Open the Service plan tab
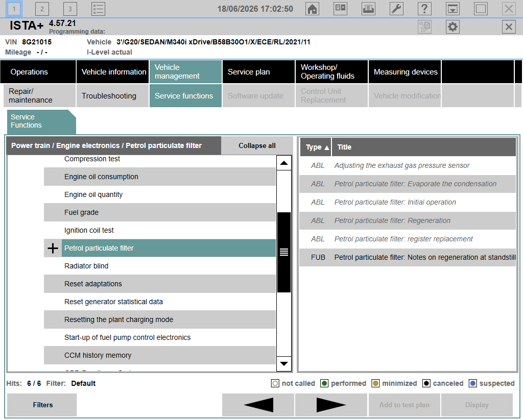The height and width of the screenshot is (420, 523). (x=258, y=72)
